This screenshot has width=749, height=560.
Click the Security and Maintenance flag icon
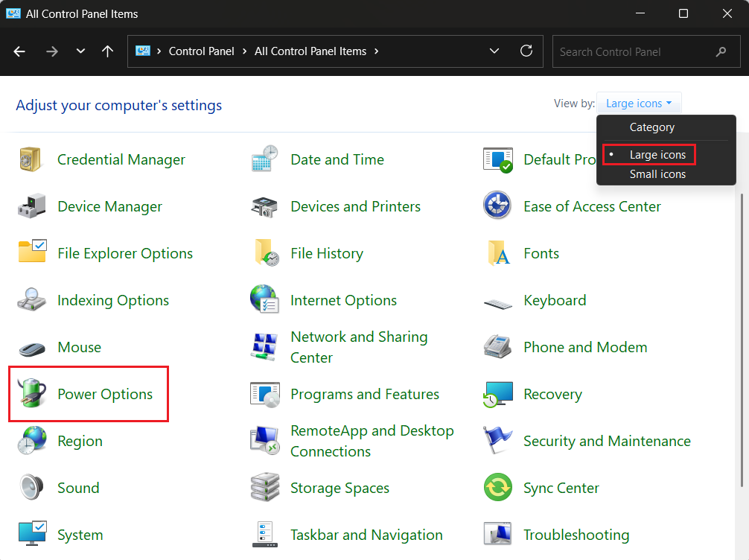(497, 441)
